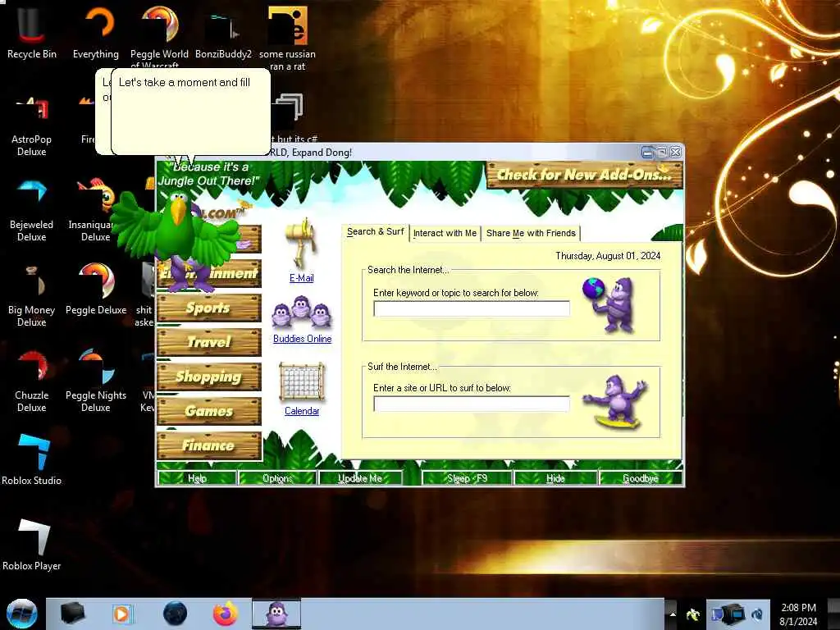The image size is (840, 630).
Task: Launch Roblox Player from desktop
Action: coord(32,545)
